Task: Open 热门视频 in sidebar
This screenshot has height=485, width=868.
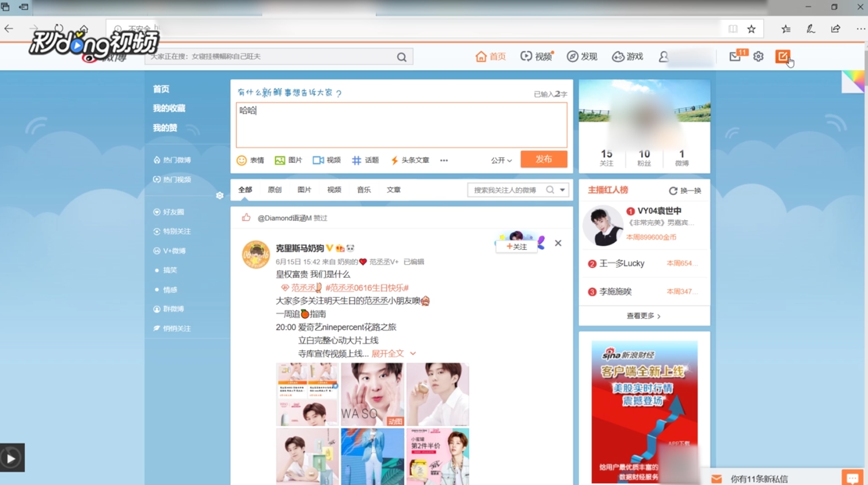Action: coord(172,180)
